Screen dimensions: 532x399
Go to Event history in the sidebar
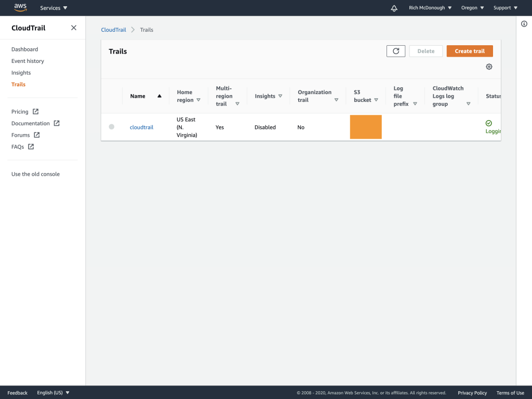coord(28,61)
